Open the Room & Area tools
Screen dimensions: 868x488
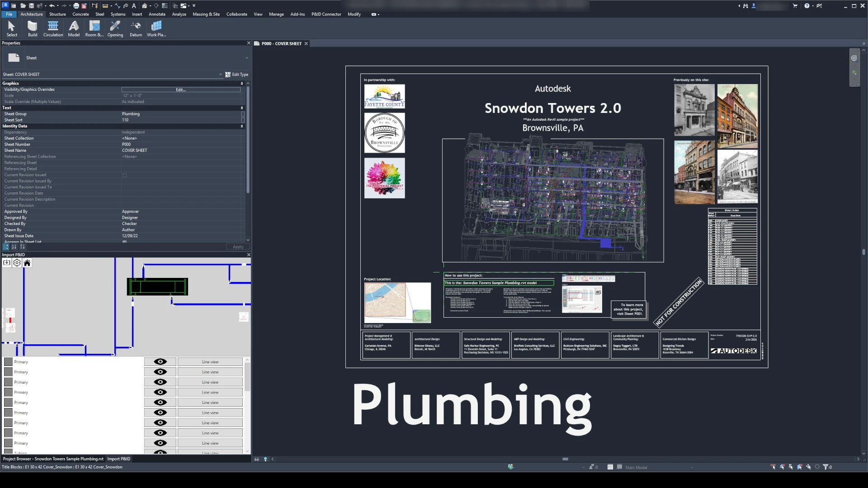94,28
